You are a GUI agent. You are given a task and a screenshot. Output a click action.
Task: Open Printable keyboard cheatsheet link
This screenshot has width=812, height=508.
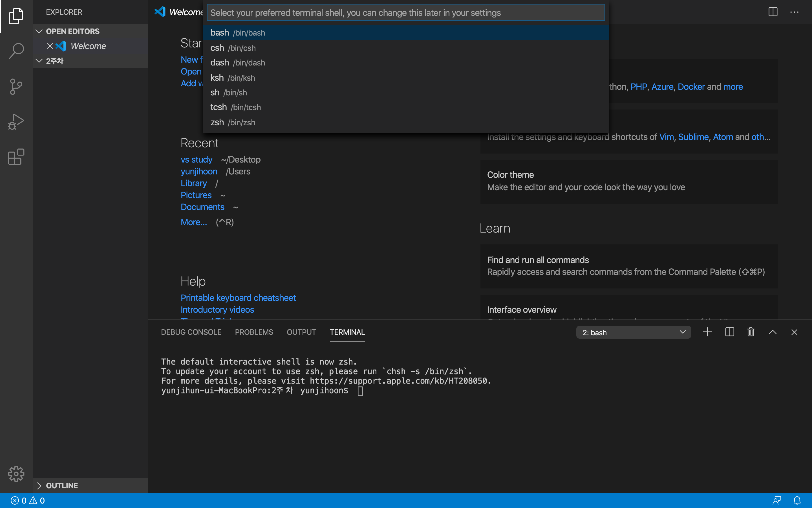(238, 298)
